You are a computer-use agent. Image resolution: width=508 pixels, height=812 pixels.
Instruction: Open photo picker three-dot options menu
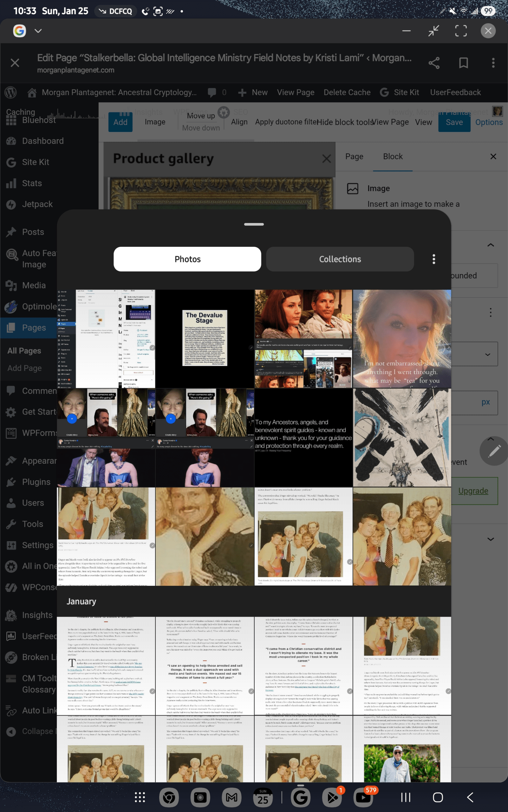tap(433, 259)
